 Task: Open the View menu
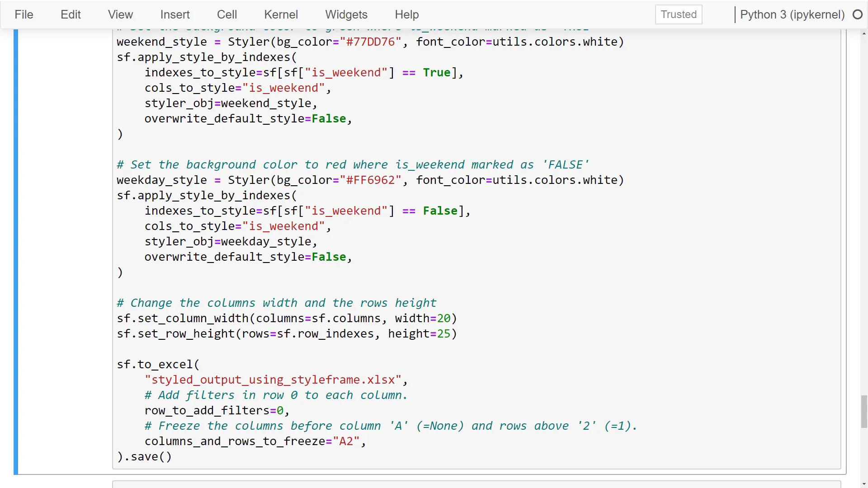[119, 14]
